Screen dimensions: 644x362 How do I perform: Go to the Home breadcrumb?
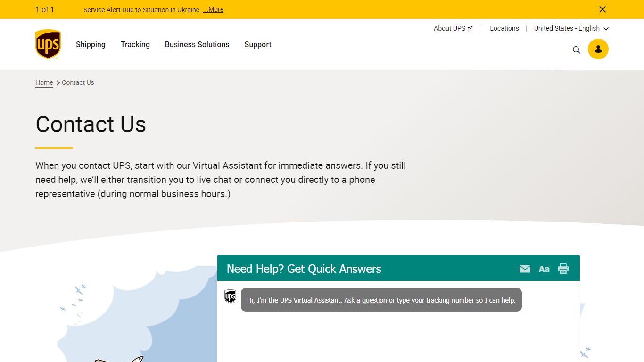pos(44,82)
